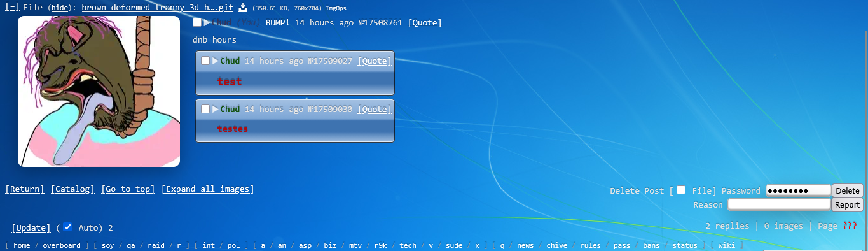Tick the checkbox on post 17508761
The image size is (868, 251).
tap(197, 23)
